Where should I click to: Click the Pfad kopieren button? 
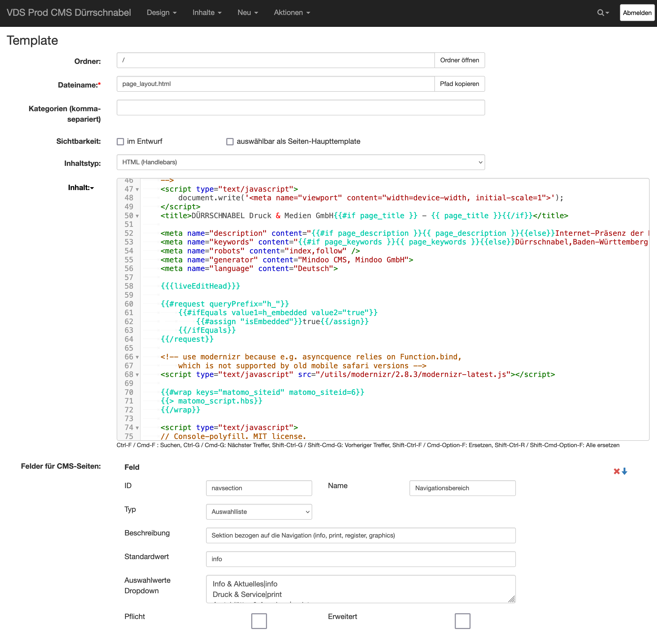(460, 84)
